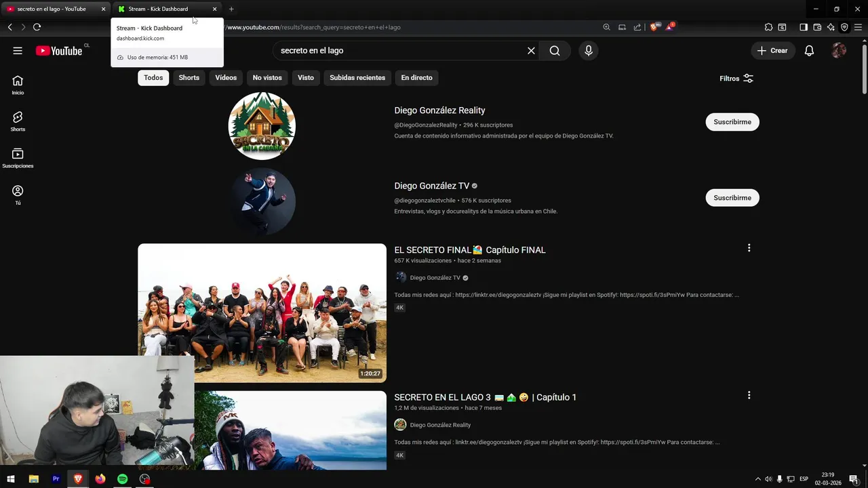Open SECRETO EN EL LAGO 3 Capítulo 1 title
The height and width of the screenshot is (488, 868).
point(486,397)
